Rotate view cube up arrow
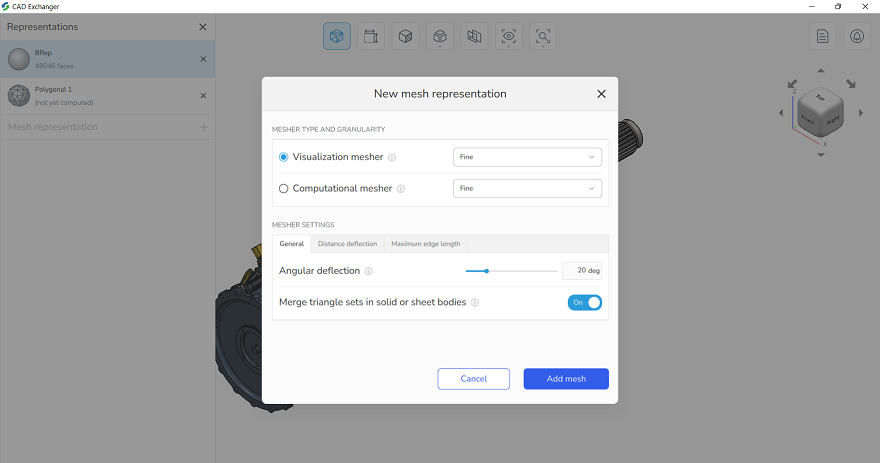This screenshot has height=463, width=880. pyautogui.click(x=821, y=71)
